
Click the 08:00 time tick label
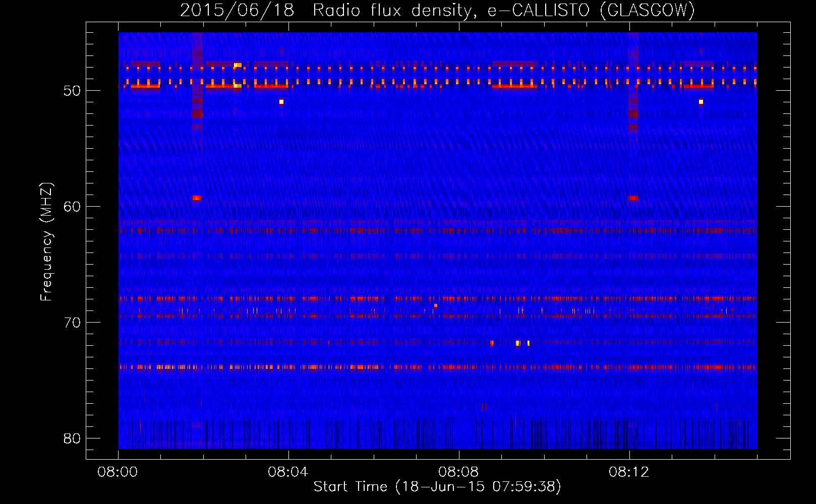coord(118,472)
